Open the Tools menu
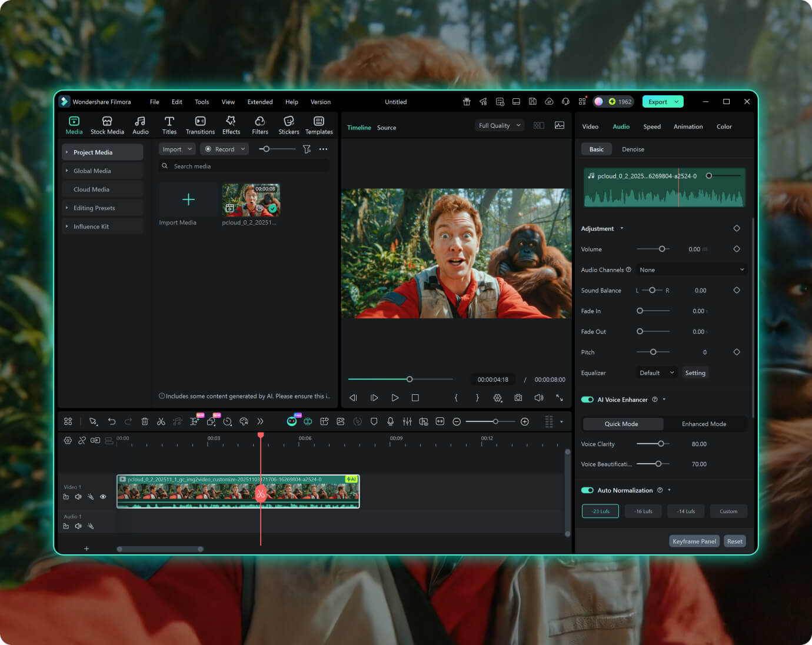 [202, 101]
